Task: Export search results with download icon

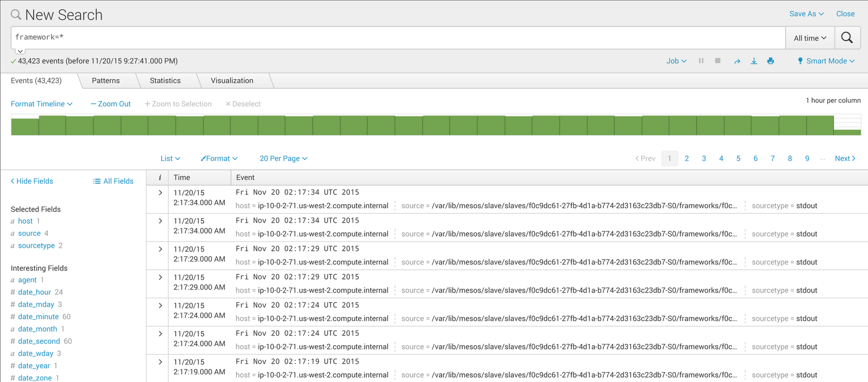Action: point(754,61)
